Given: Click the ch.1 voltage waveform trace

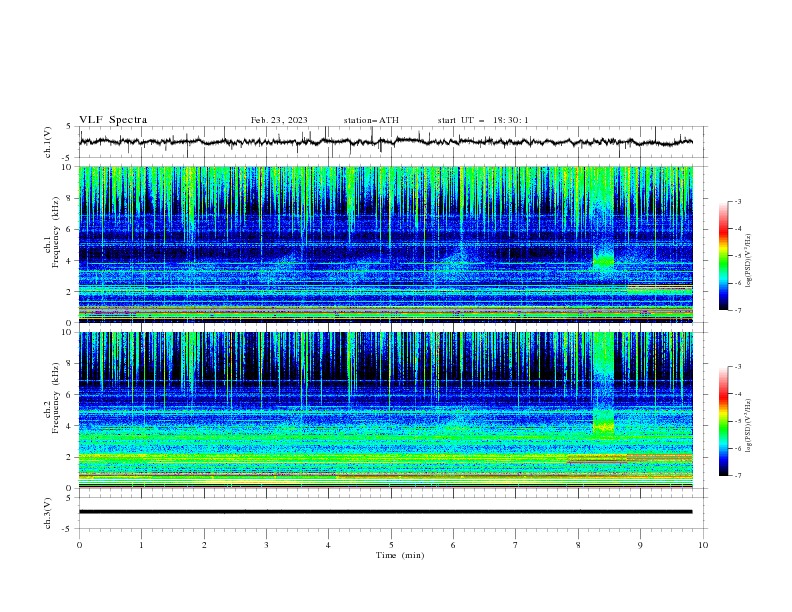Looking at the screenshot, I should coord(386,142).
